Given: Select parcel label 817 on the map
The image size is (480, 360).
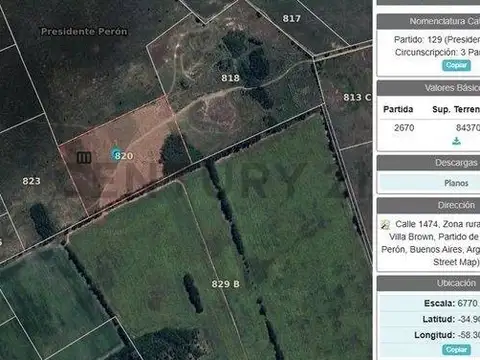Looking at the screenshot, I should [x=292, y=19].
